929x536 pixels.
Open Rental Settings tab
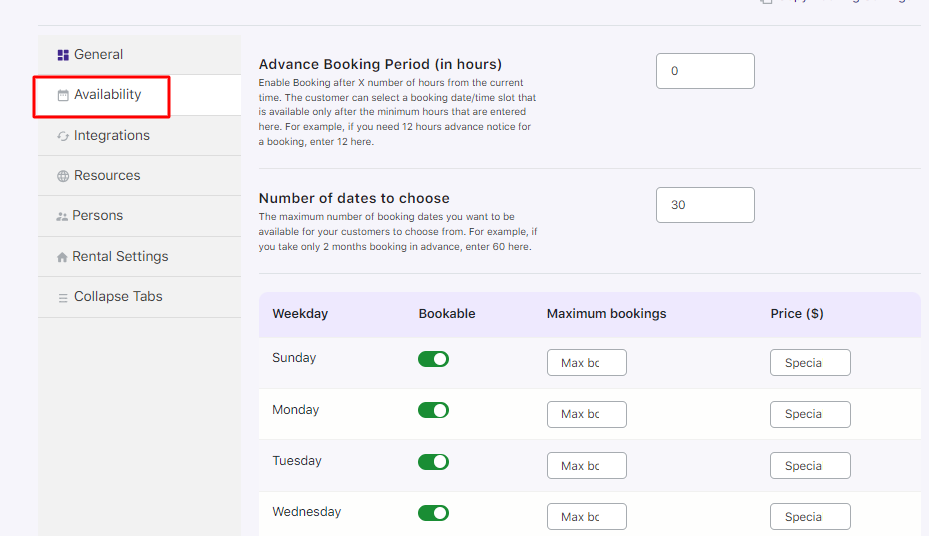[139, 256]
